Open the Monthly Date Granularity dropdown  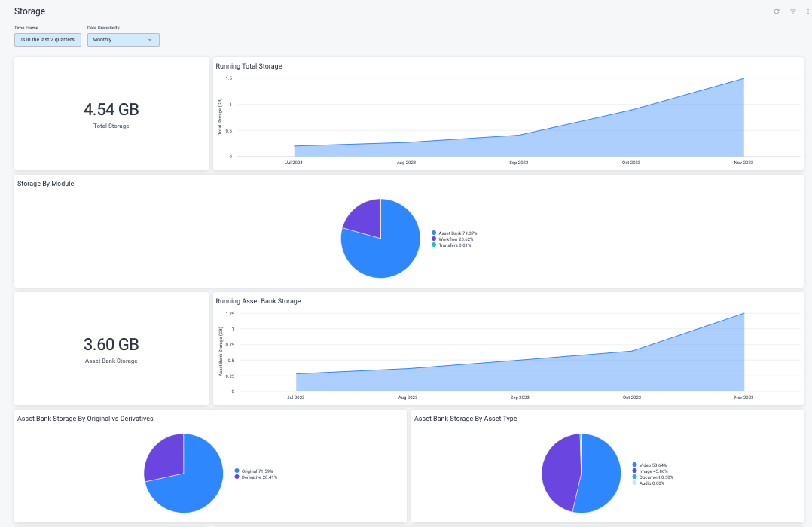click(123, 39)
